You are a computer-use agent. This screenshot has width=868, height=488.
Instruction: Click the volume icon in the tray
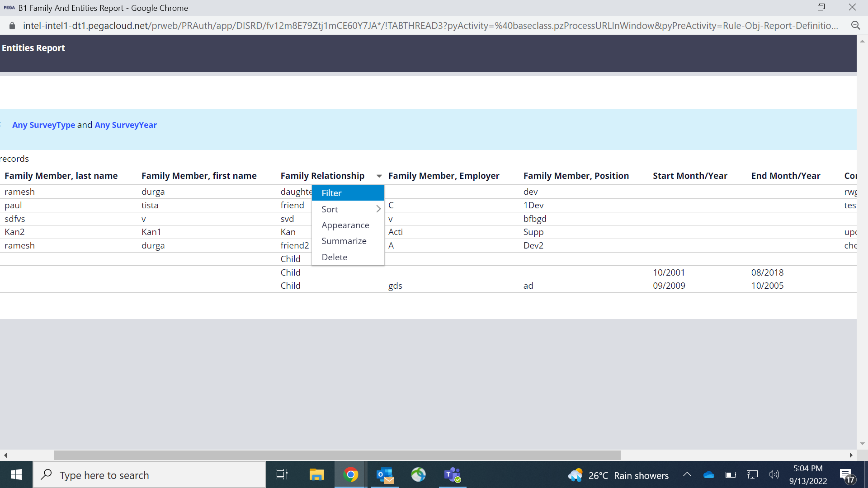(774, 474)
